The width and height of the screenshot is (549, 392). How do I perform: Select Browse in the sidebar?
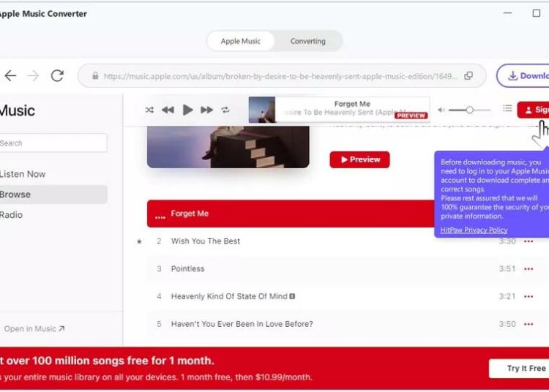pos(53,195)
